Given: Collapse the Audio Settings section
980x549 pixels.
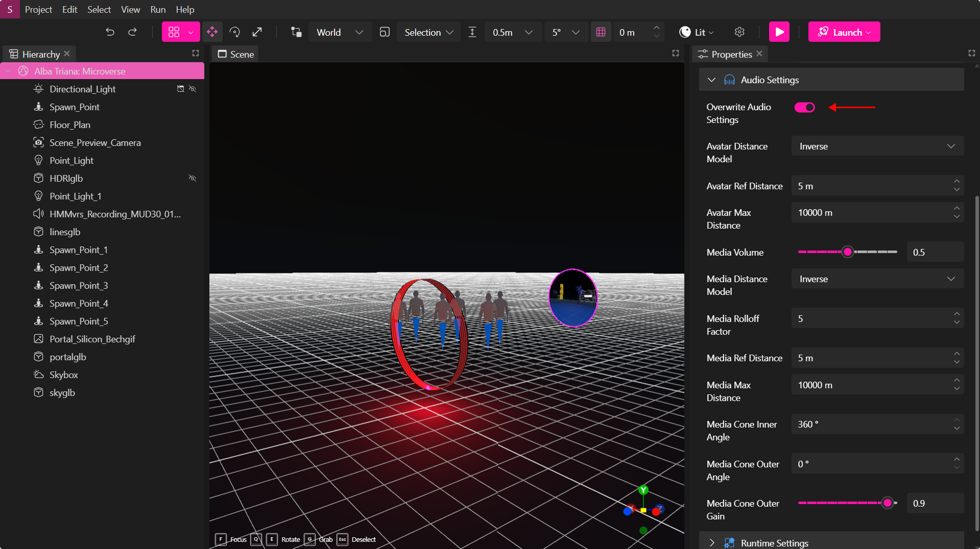Looking at the screenshot, I should pos(711,80).
